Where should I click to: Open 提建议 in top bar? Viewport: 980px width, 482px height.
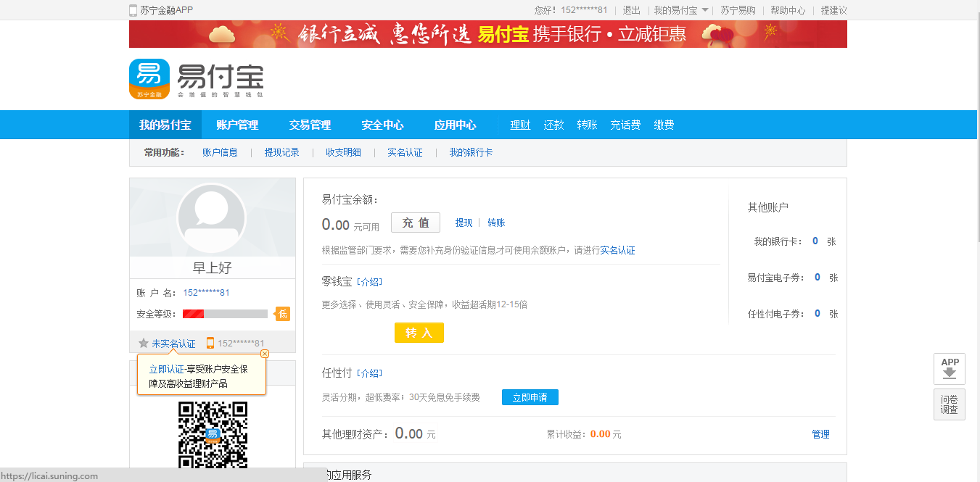pyautogui.click(x=833, y=10)
